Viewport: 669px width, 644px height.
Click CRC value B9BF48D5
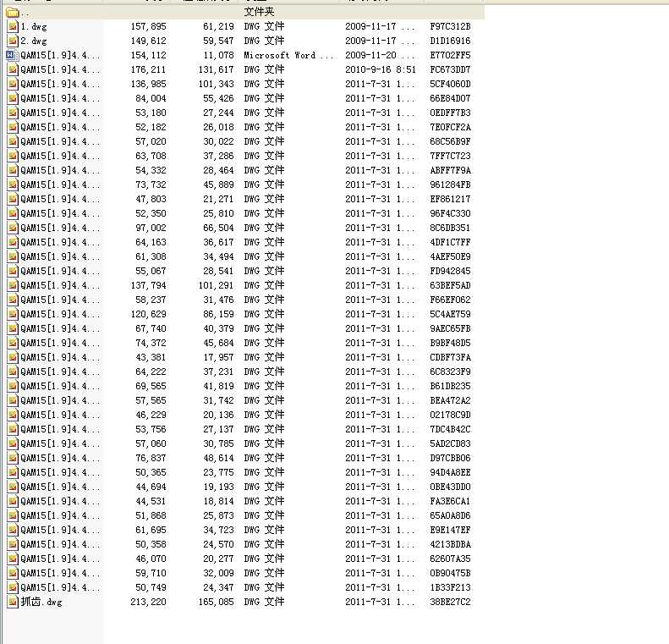[450, 343]
